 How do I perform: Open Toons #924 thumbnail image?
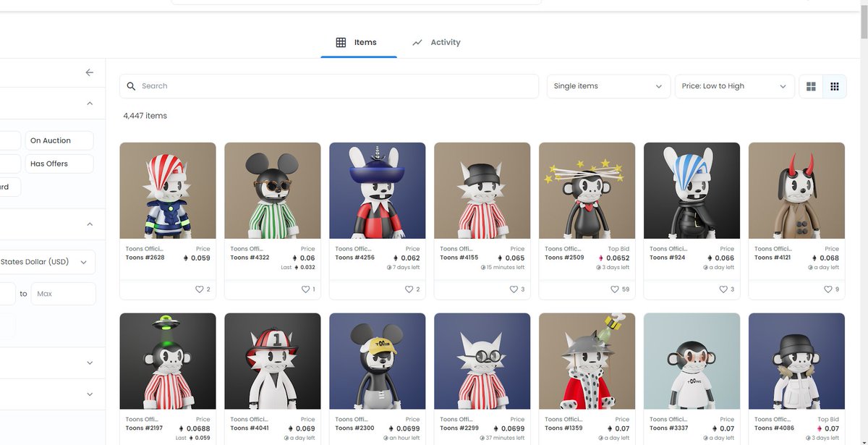[692, 190]
